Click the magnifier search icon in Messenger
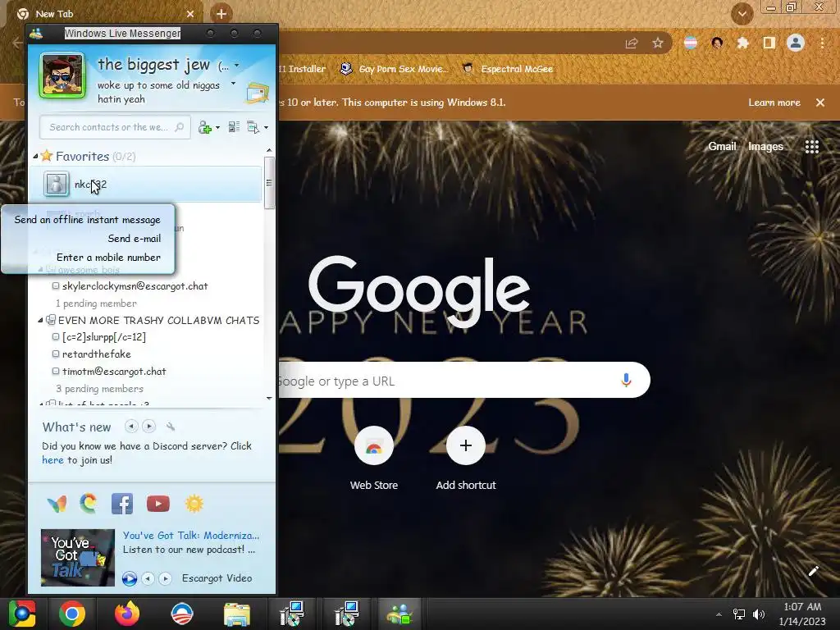 point(180,127)
